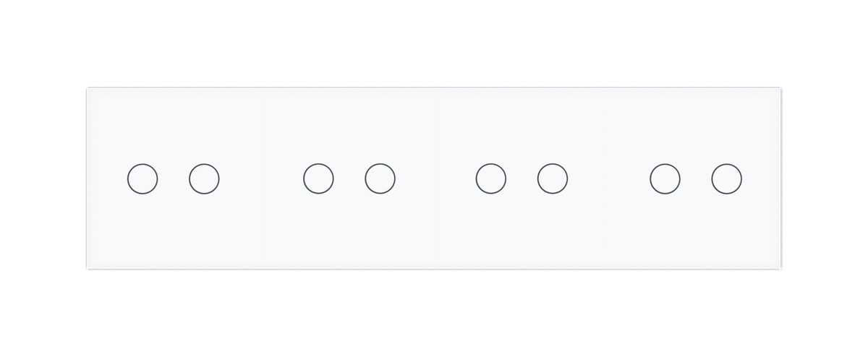Click the gap between first pair's two circles
The height and width of the screenshot is (357, 868).
pos(174,179)
